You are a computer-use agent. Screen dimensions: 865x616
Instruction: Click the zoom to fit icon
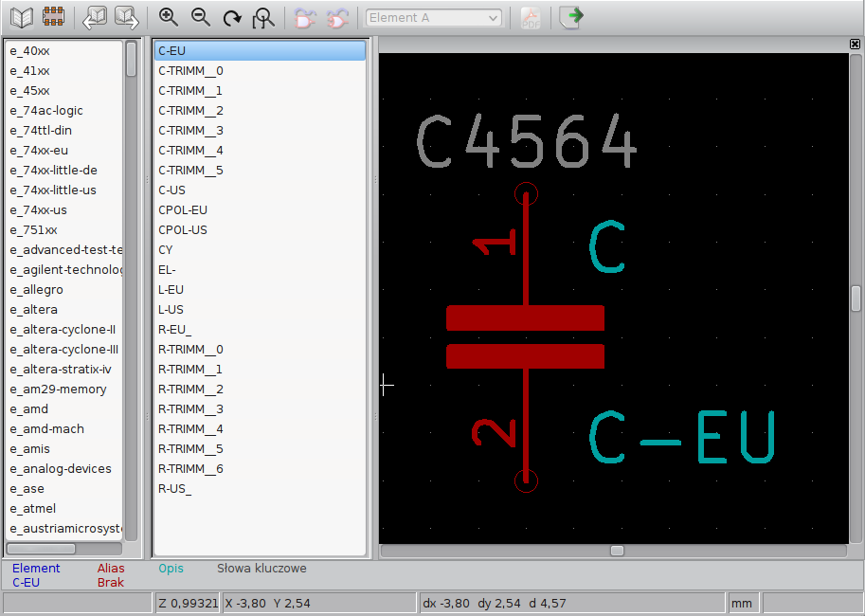(264, 17)
